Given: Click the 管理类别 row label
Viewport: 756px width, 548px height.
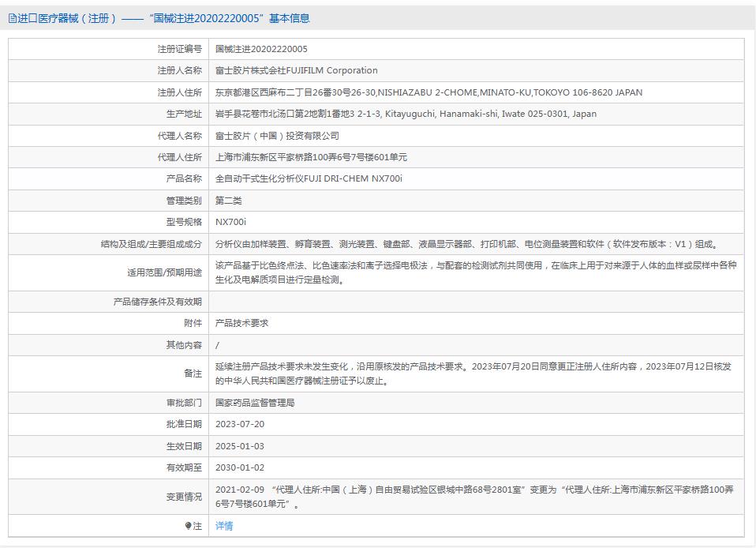Looking at the screenshot, I should pos(184,201).
